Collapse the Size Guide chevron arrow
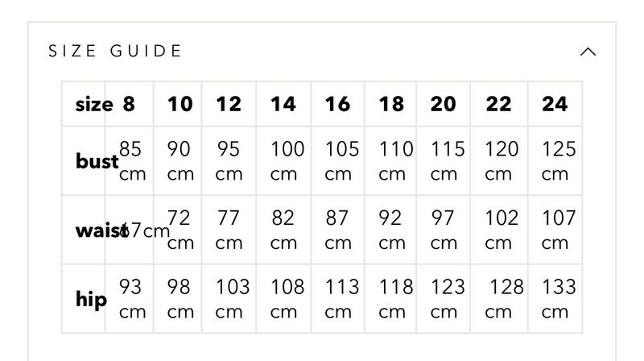644x361 pixels. pos(588,52)
